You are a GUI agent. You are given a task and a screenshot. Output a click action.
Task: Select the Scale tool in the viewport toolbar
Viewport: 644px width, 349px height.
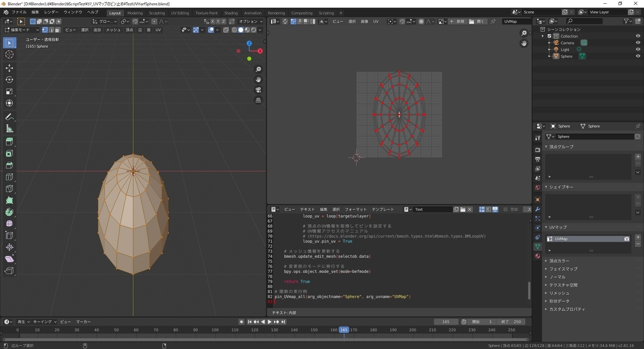[x=9, y=91]
